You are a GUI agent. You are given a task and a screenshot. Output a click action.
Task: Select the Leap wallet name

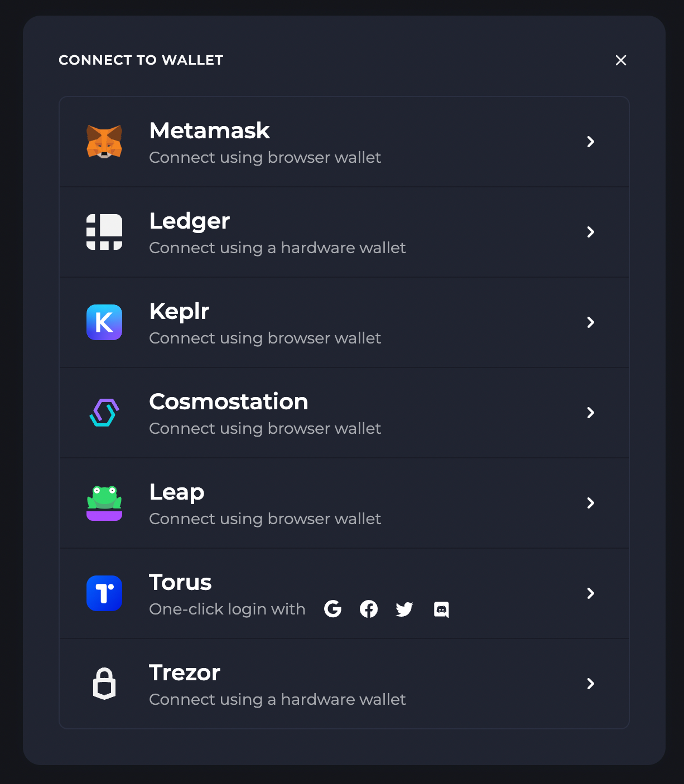[177, 493]
